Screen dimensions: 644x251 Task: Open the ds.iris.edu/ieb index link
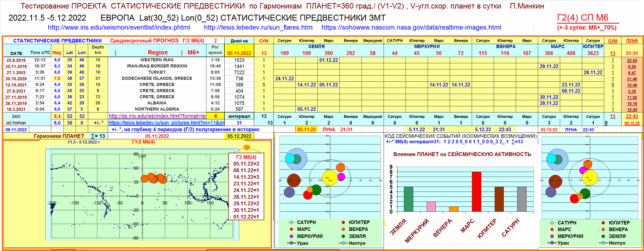tap(157, 116)
